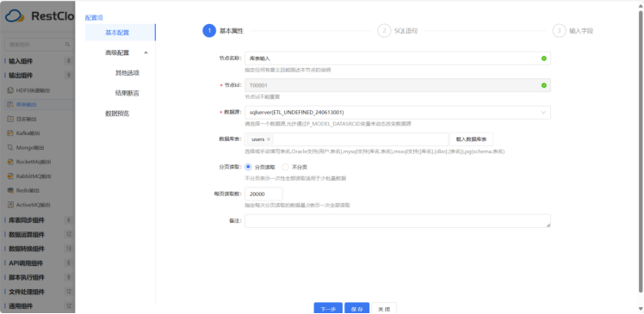The width and height of the screenshot is (644, 314).
Task: Open the 结果断言 menu item
Action: coord(127,93)
